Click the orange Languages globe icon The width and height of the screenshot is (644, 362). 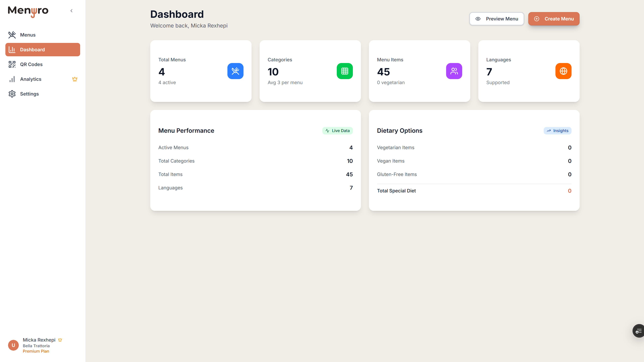563,71
